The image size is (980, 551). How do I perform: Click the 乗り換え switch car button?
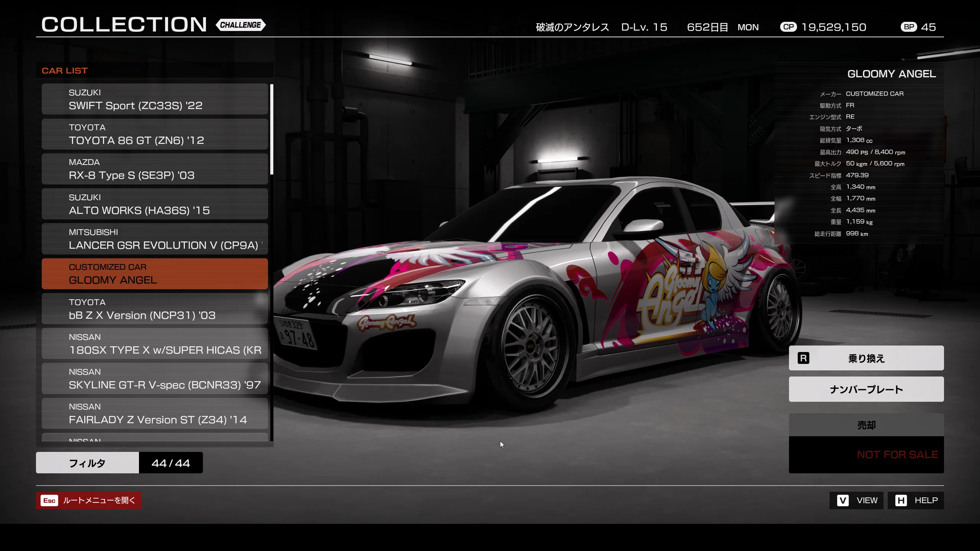[x=866, y=358]
